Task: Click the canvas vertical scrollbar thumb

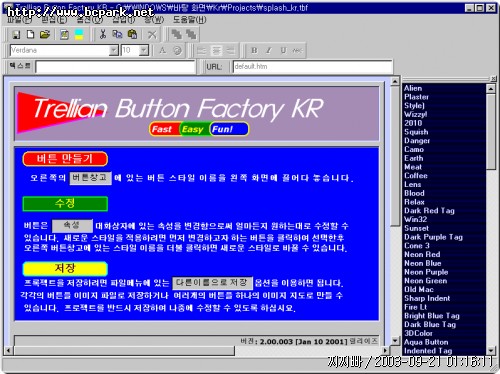Action: 395,156
